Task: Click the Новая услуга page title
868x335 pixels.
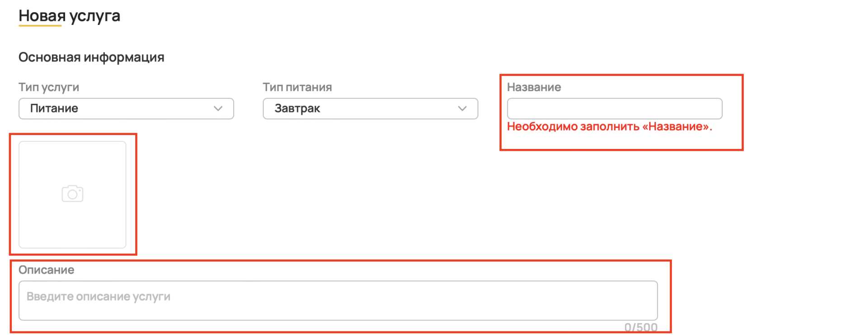Action: (69, 16)
